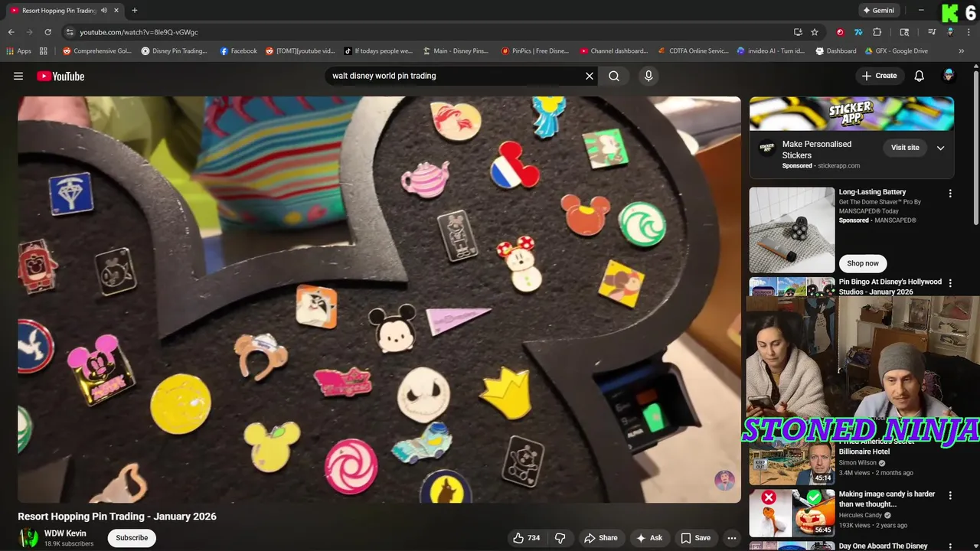Close the Resort Hopping Pin Trading tab
Image resolution: width=980 pixels, height=551 pixels.
[116, 11]
